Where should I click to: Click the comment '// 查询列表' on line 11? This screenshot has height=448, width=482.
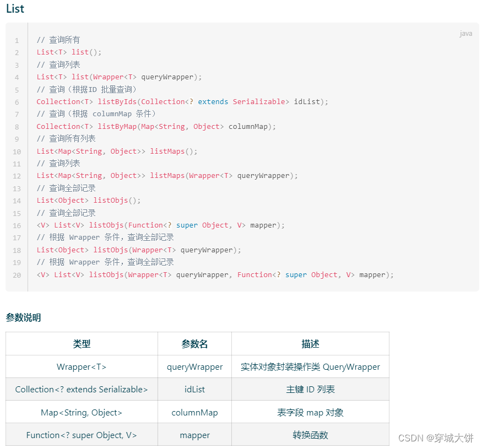point(58,164)
